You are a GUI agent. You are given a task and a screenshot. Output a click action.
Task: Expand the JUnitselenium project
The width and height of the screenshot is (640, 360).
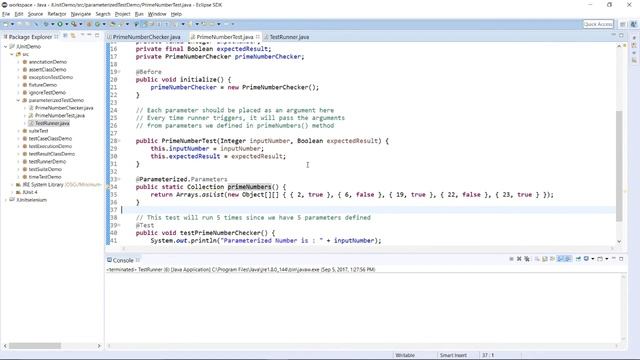[6, 200]
